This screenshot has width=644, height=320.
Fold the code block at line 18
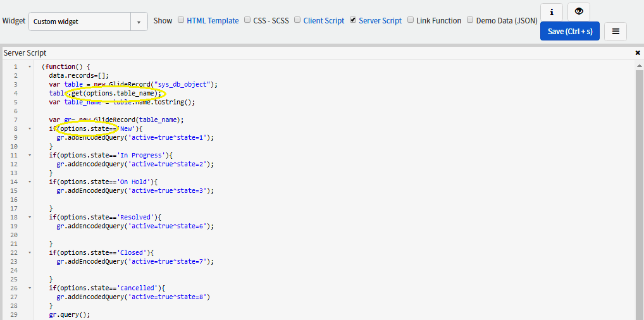[30, 217]
